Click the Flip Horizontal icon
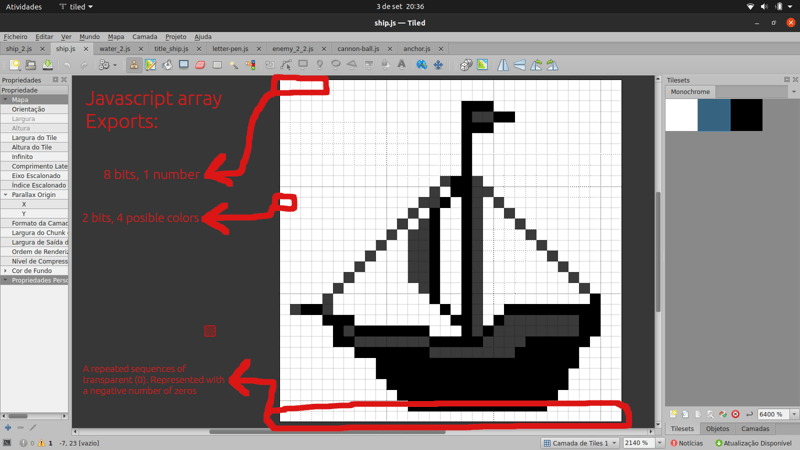The image size is (800, 450). [503, 65]
